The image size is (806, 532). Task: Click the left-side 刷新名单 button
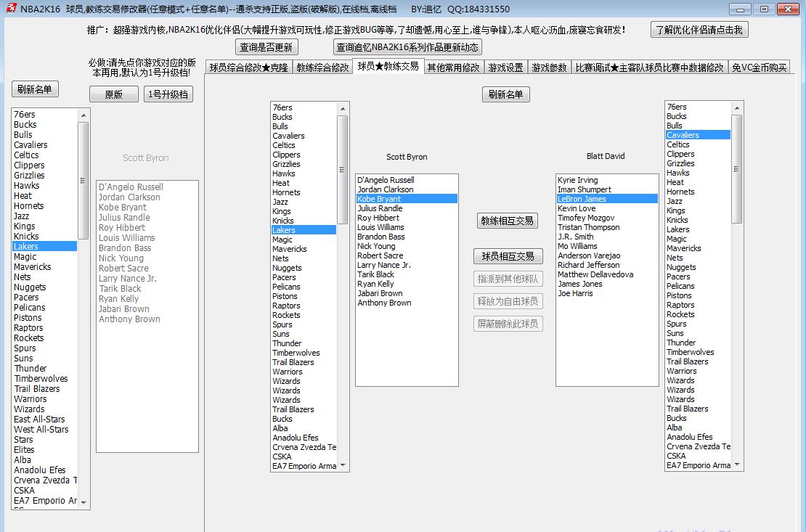35,89
